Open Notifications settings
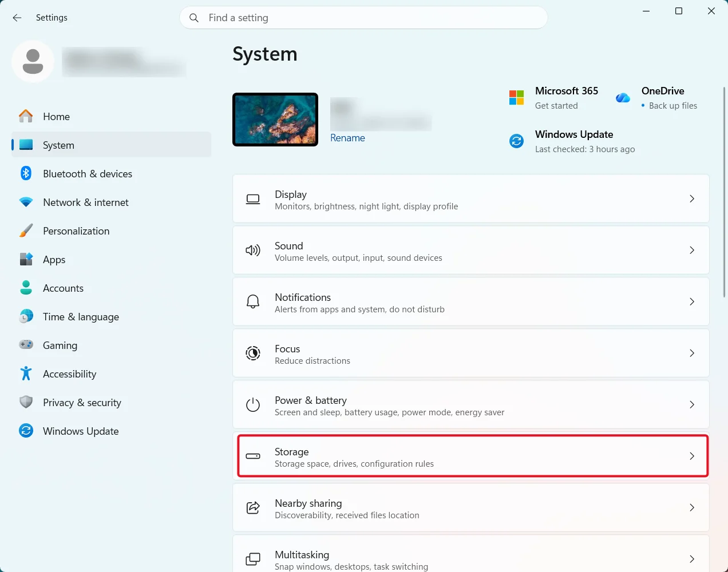728x572 pixels. coord(471,301)
